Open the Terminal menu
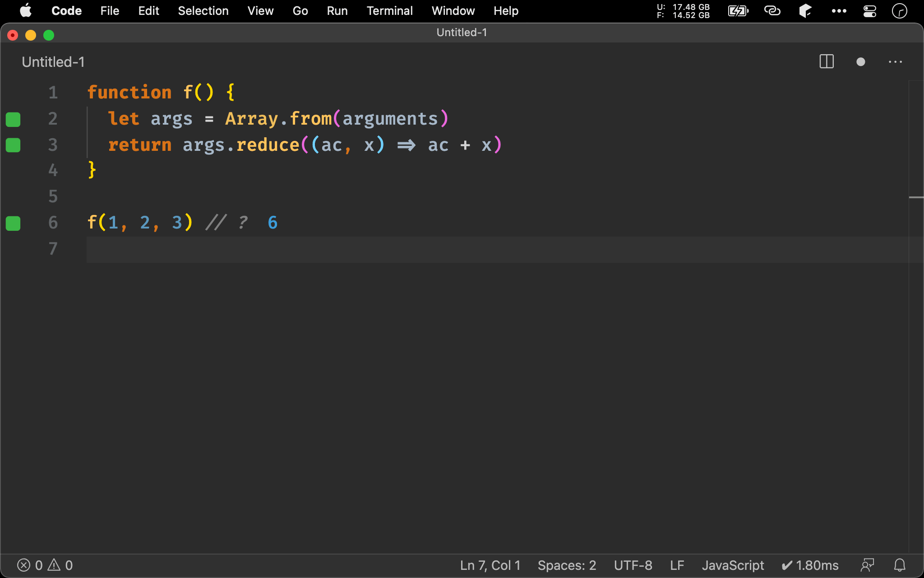924x578 pixels. (389, 11)
